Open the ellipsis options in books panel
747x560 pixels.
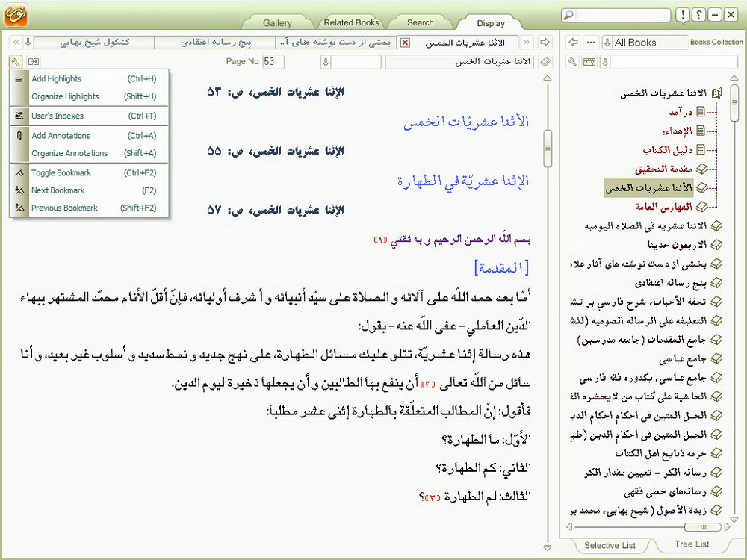[591, 43]
